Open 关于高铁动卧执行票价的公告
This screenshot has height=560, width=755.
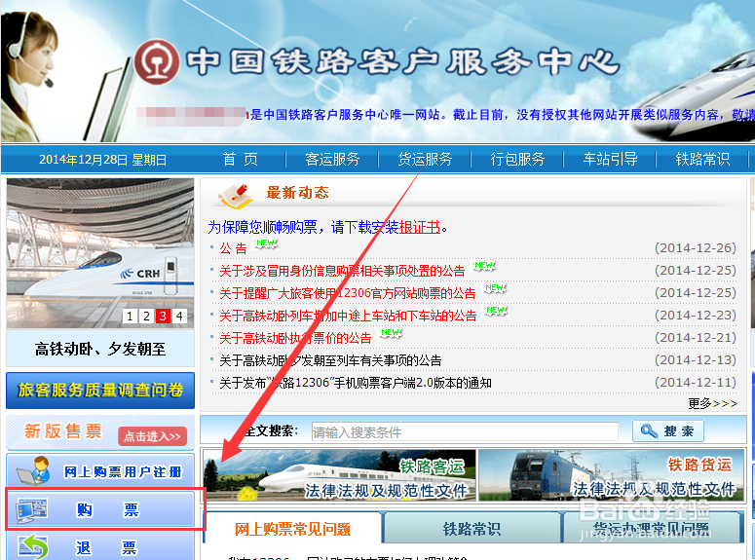pos(295,338)
